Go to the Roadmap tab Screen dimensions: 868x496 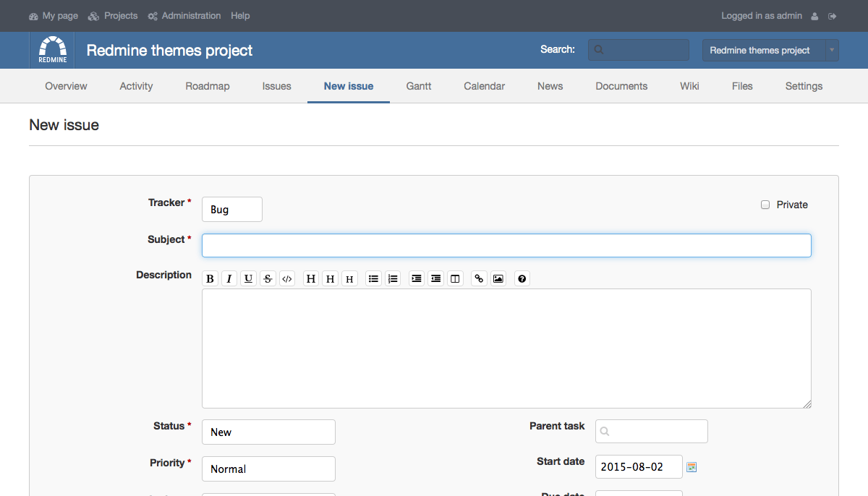(208, 86)
